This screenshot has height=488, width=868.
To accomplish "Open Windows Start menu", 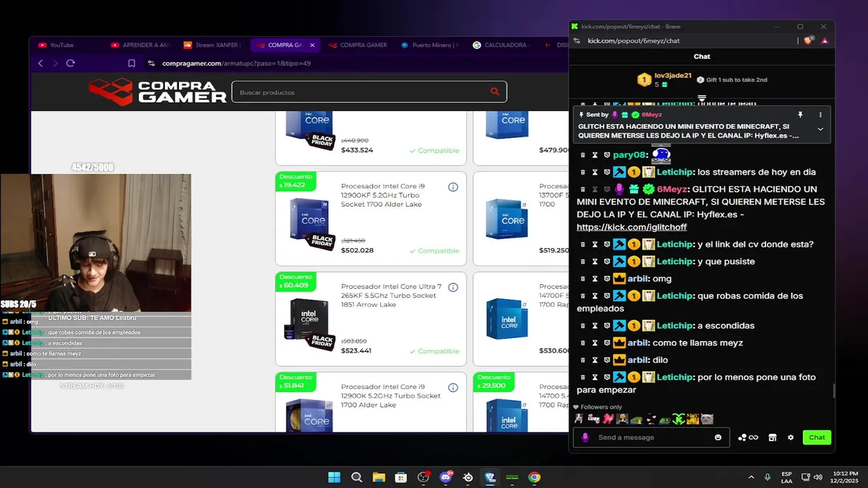I will (334, 477).
